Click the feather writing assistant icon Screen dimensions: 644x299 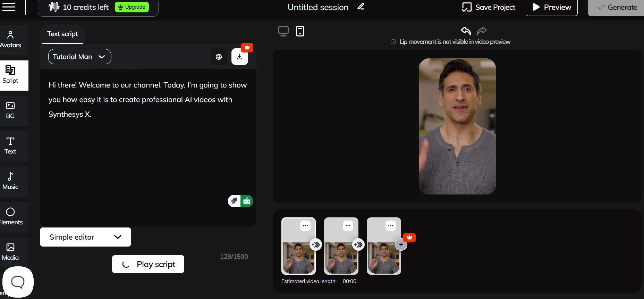pyautogui.click(x=234, y=201)
